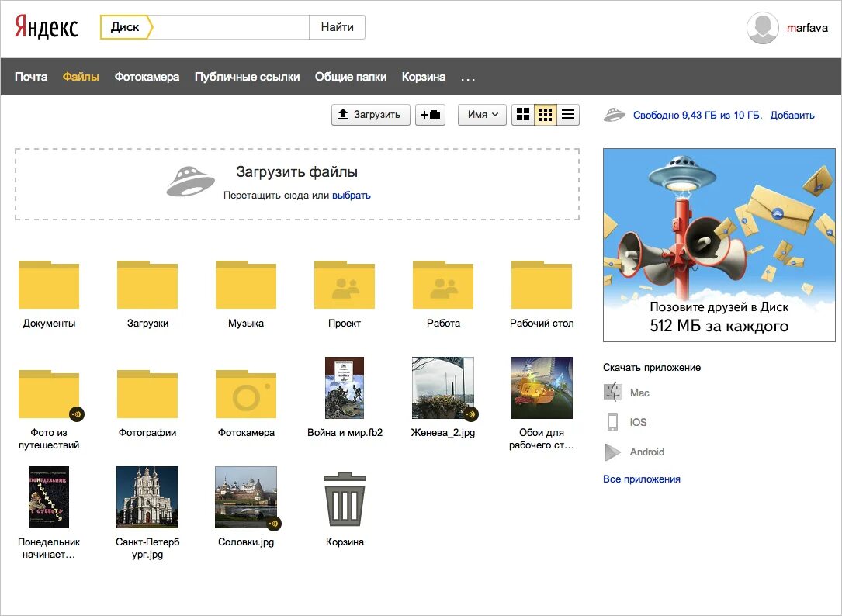Click the Добавить storage link
Screen dimensions: 842x616
792,115
